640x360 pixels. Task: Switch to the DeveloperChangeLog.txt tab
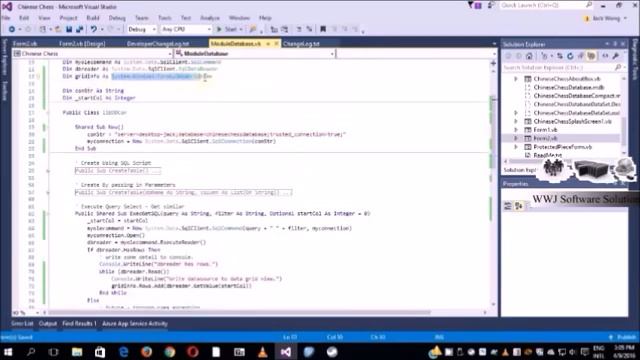tap(158, 44)
